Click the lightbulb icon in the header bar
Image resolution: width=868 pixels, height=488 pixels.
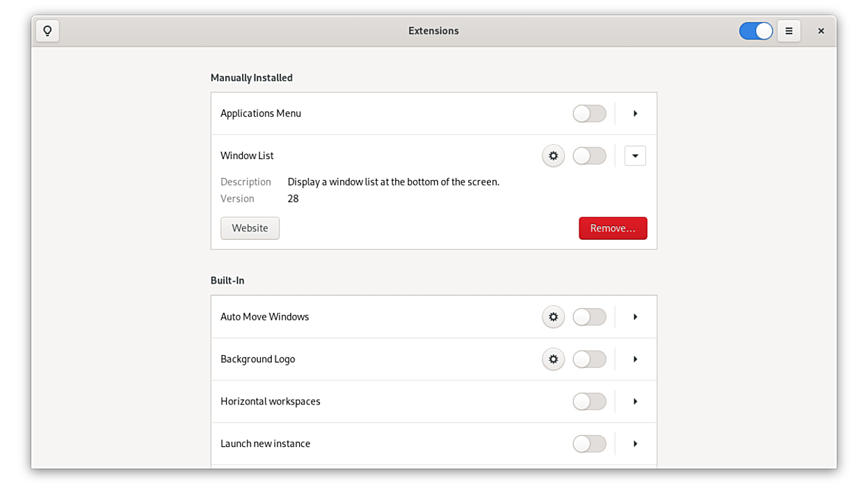click(x=47, y=31)
